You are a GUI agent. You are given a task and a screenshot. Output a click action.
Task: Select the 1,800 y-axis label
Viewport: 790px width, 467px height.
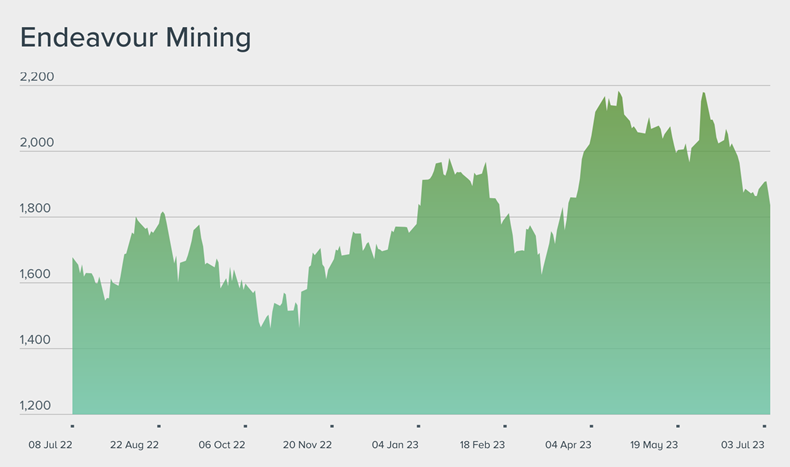pos(35,208)
